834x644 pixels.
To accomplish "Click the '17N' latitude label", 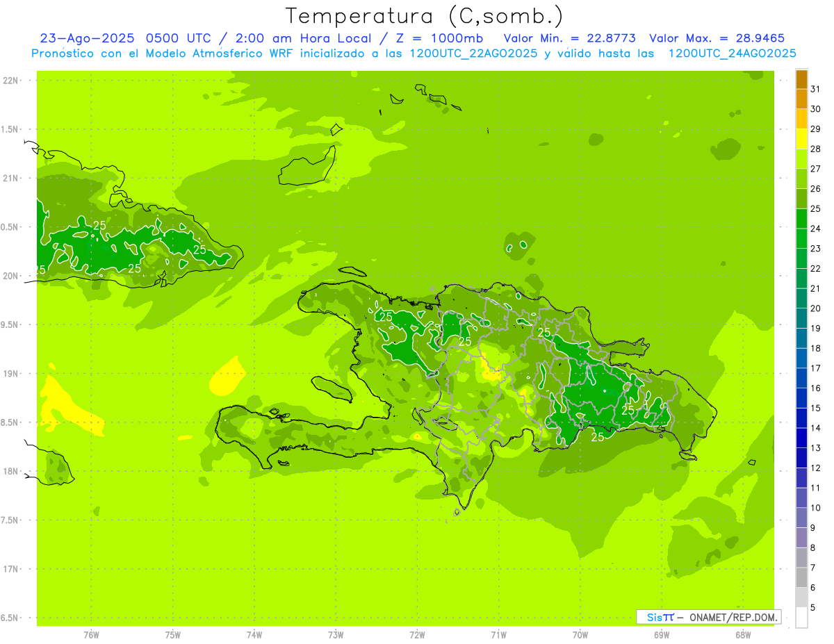I will (10, 569).
